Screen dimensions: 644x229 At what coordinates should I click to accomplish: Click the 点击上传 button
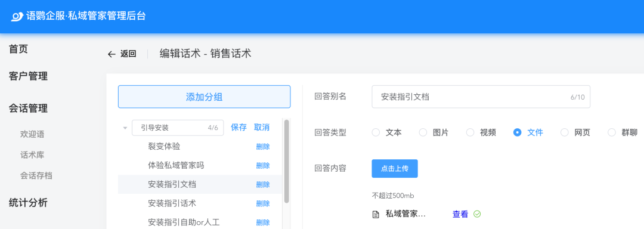pos(395,169)
